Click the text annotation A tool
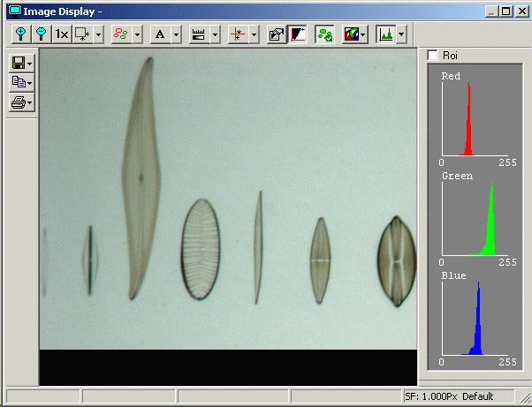 tap(160, 34)
